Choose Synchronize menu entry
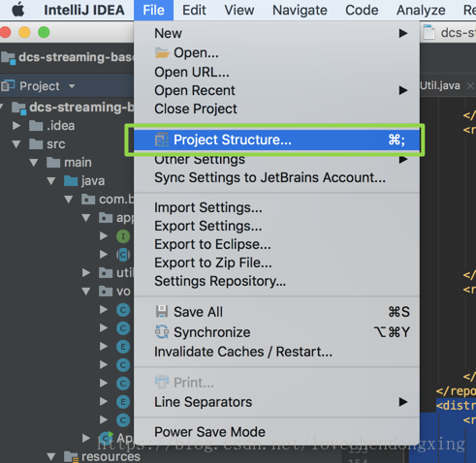This screenshot has width=476, height=463. tap(276, 332)
